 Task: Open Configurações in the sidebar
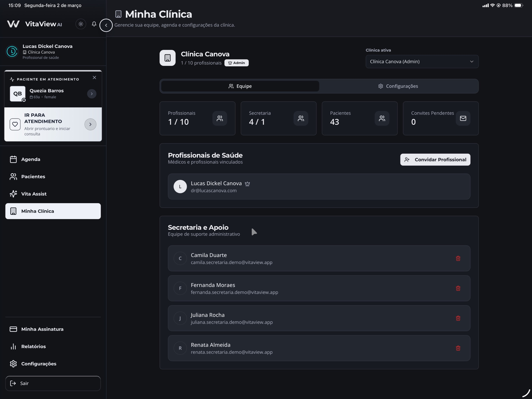click(x=53, y=364)
